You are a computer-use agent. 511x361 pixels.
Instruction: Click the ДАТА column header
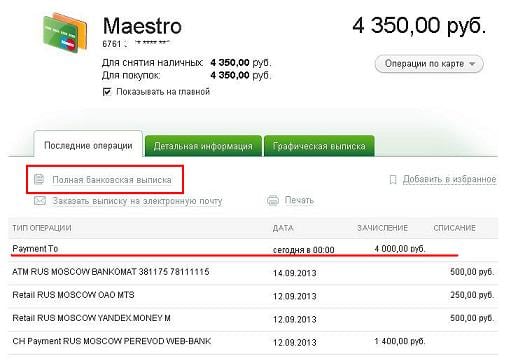(283, 228)
